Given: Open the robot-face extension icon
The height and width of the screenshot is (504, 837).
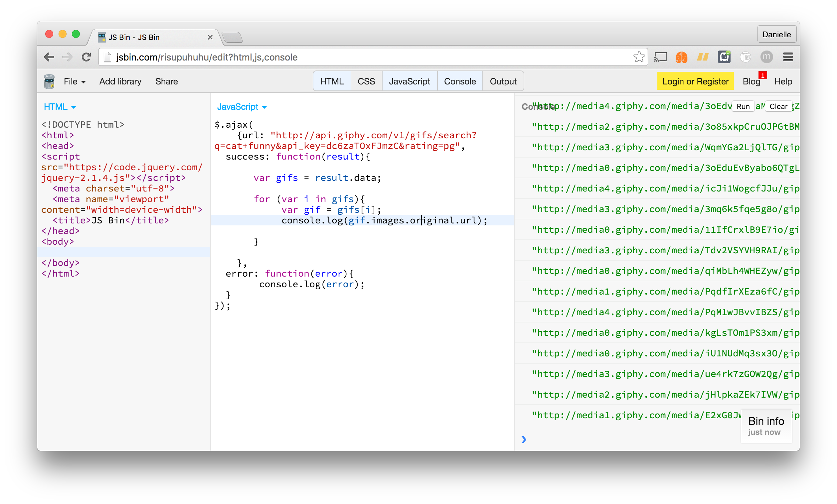Looking at the screenshot, I should [x=724, y=57].
